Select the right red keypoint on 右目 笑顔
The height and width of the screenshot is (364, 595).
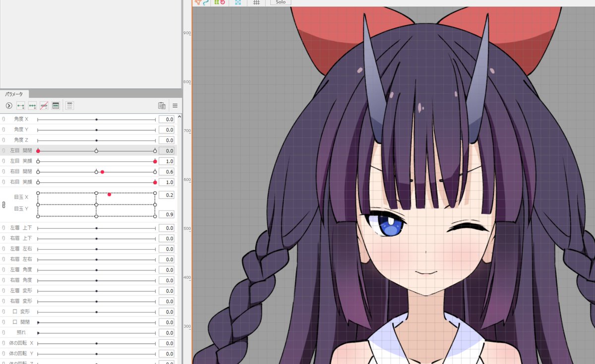coord(155,182)
